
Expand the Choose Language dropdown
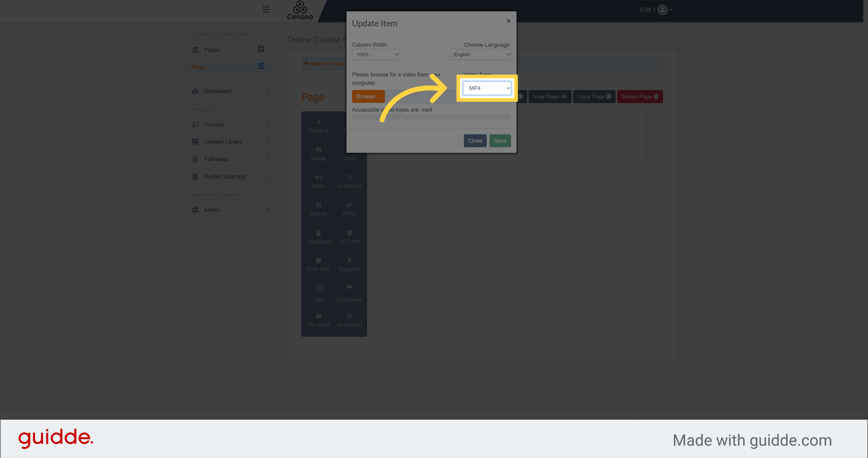(481, 55)
